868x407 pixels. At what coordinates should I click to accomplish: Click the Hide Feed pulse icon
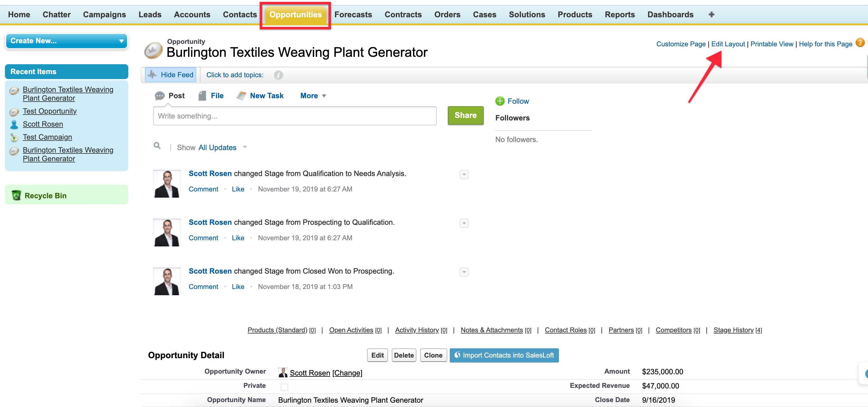152,74
